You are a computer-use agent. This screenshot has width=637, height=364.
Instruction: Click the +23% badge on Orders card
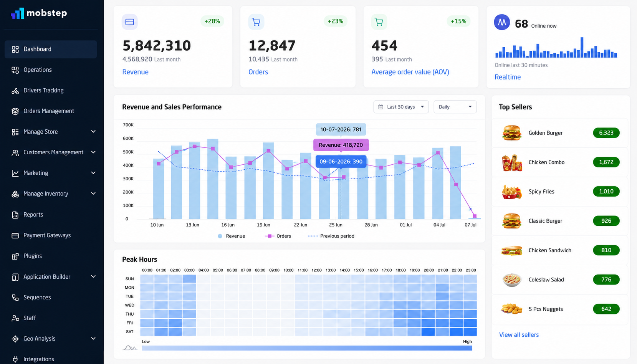pyautogui.click(x=335, y=21)
